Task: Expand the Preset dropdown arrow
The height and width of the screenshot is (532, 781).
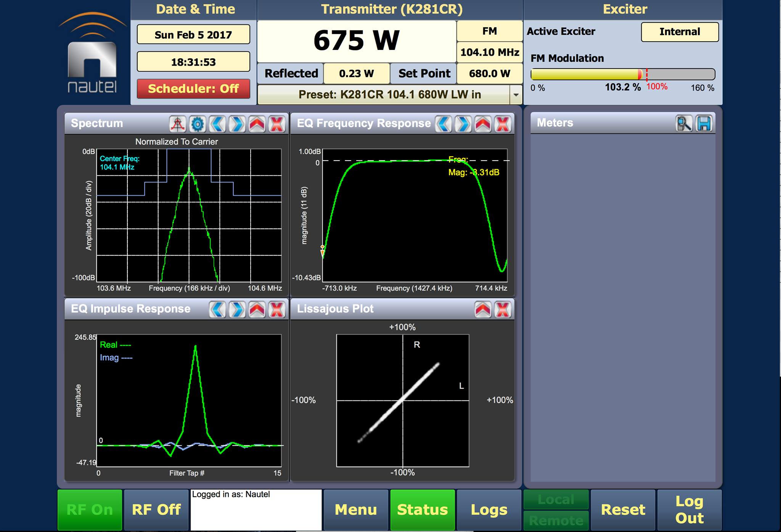Action: 516,95
